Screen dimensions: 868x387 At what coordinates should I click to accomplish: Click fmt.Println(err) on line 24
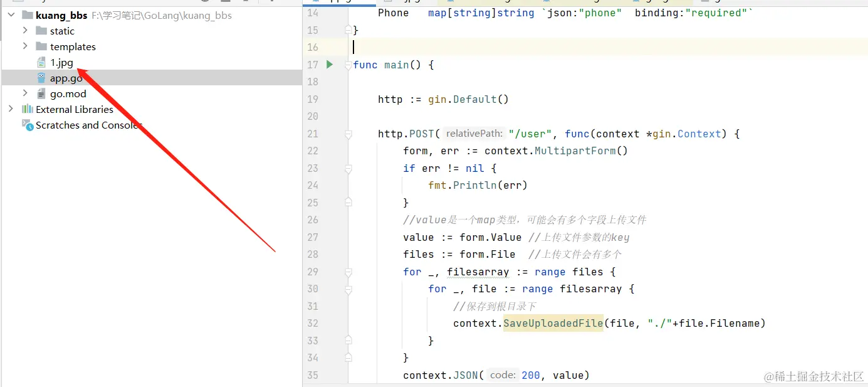478,186
